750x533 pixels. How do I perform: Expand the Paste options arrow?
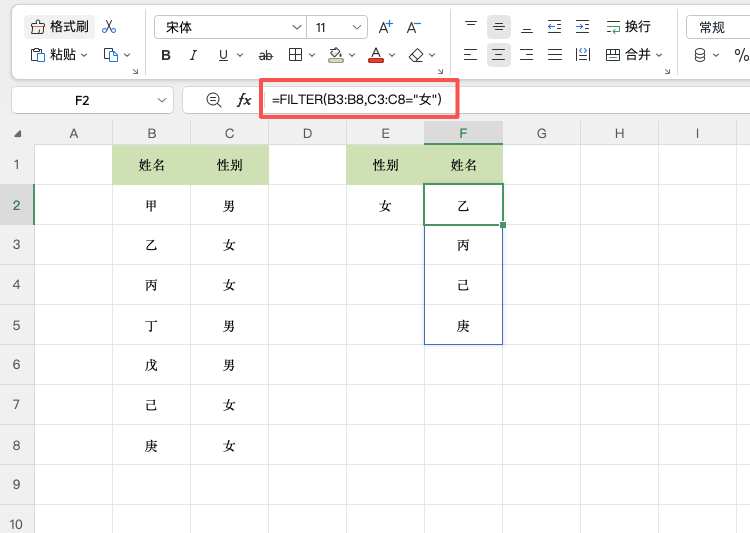[x=84, y=55]
